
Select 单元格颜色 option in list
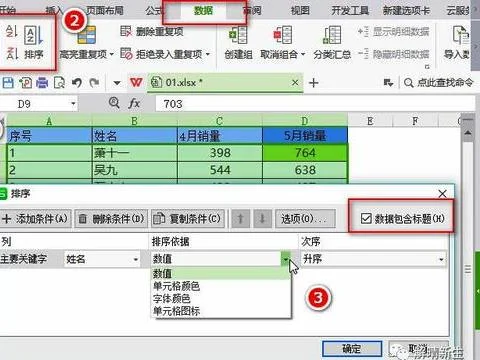(221, 286)
